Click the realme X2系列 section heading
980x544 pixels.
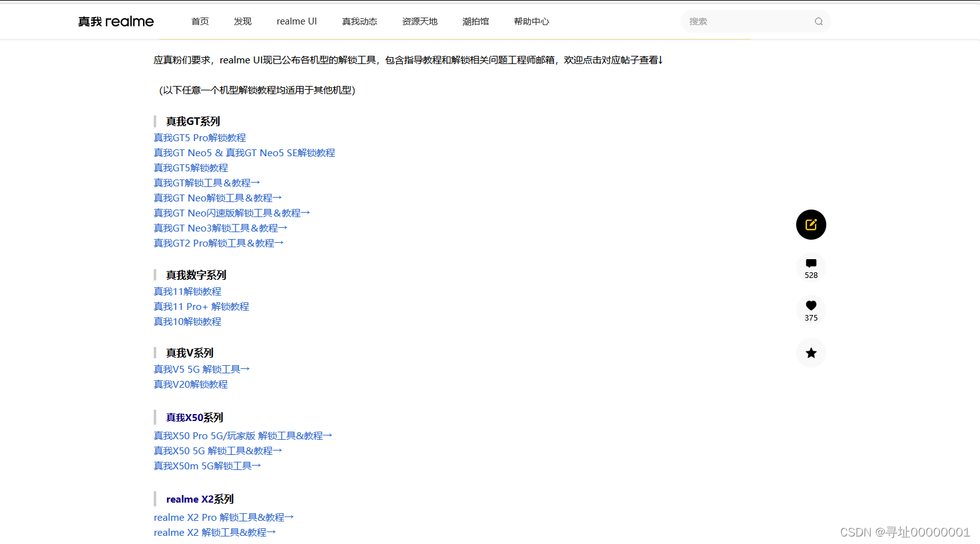click(200, 499)
